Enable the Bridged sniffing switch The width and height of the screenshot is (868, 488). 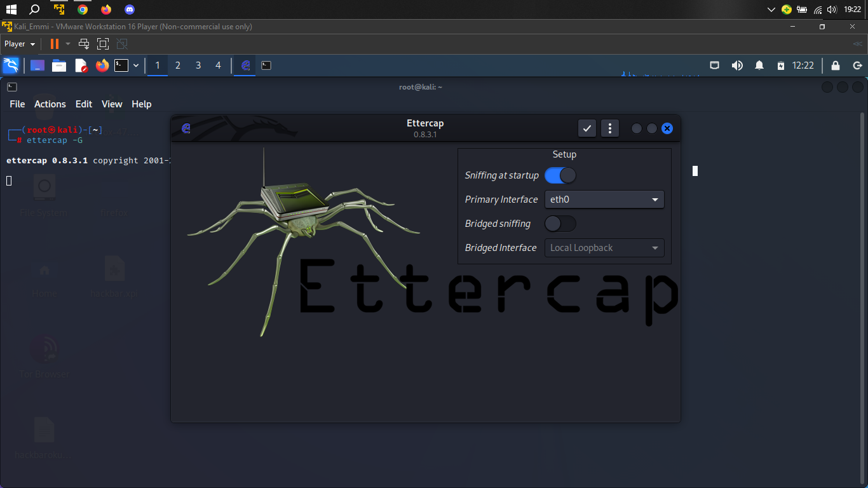[x=560, y=224]
